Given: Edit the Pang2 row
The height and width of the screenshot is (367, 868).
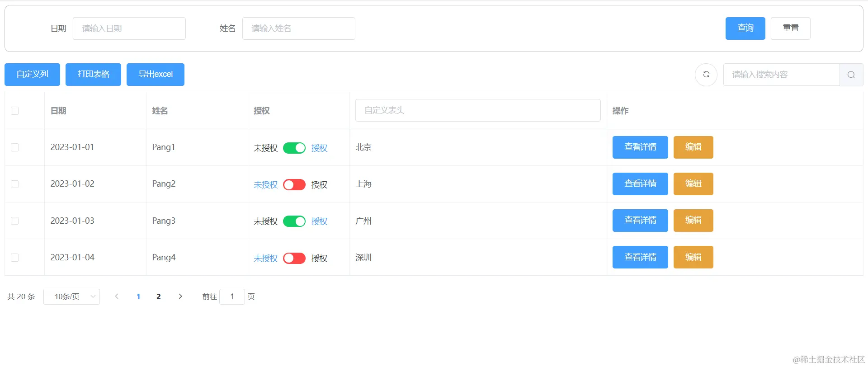Looking at the screenshot, I should click(x=693, y=184).
